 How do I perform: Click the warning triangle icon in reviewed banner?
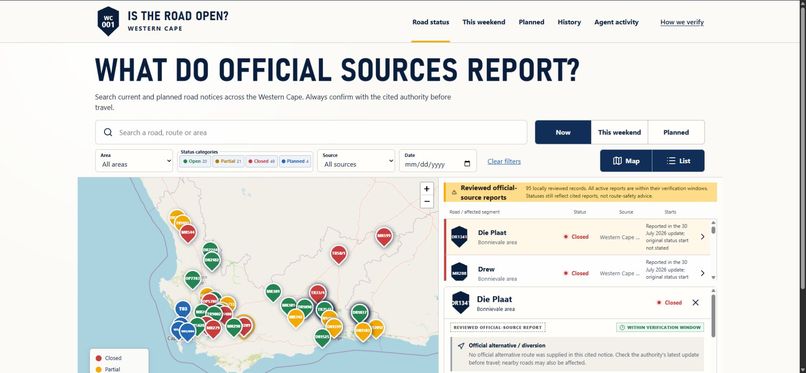[x=454, y=193]
